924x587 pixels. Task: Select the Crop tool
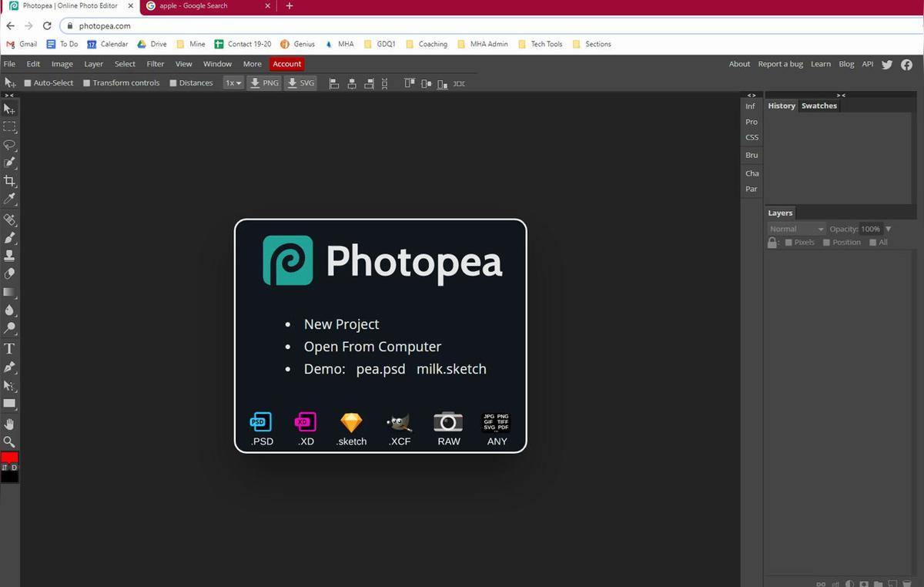coord(9,181)
